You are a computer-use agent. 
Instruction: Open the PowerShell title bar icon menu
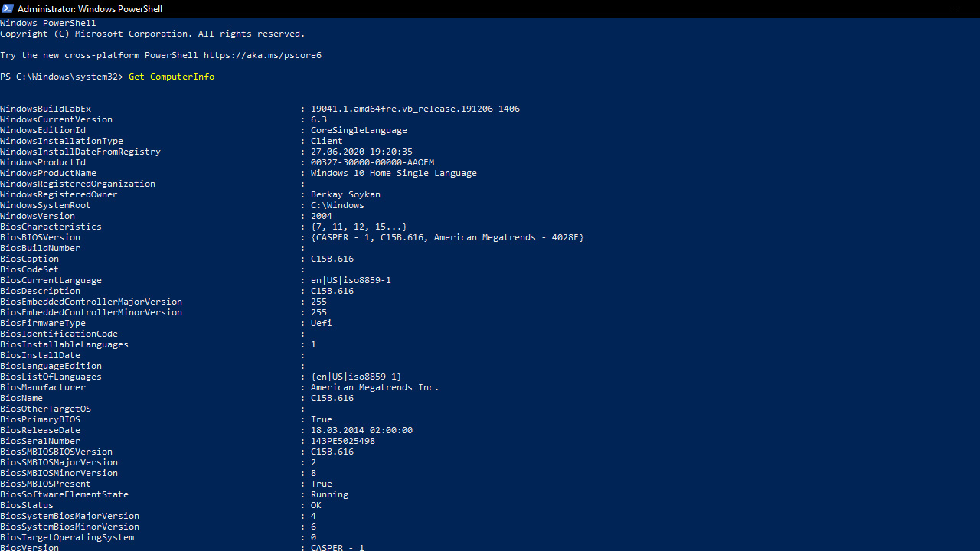point(7,8)
